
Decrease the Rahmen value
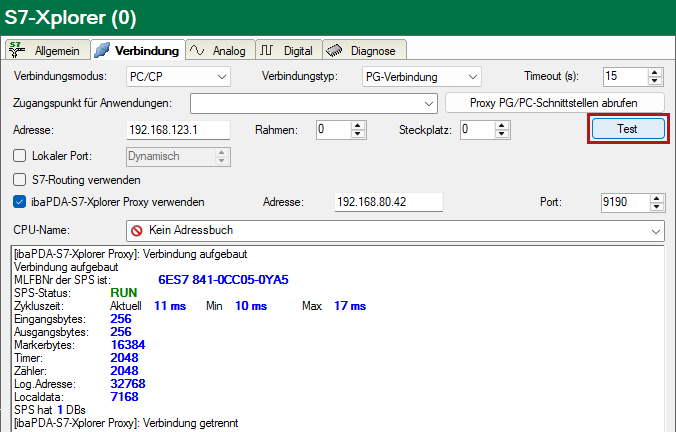pyautogui.click(x=357, y=134)
